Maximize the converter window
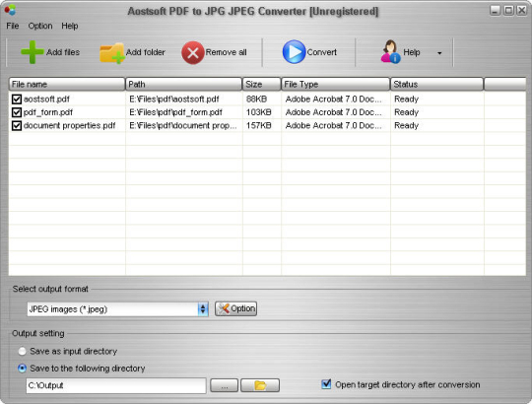 pos(508,11)
